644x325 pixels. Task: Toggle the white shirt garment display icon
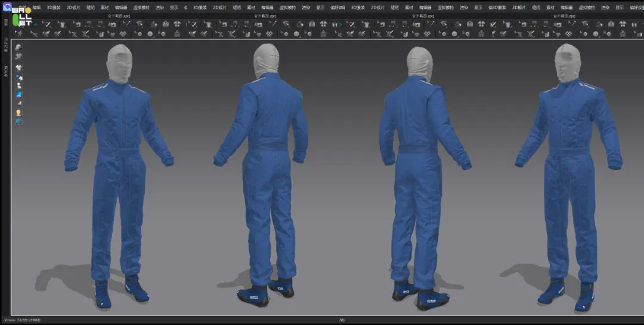click(x=18, y=68)
